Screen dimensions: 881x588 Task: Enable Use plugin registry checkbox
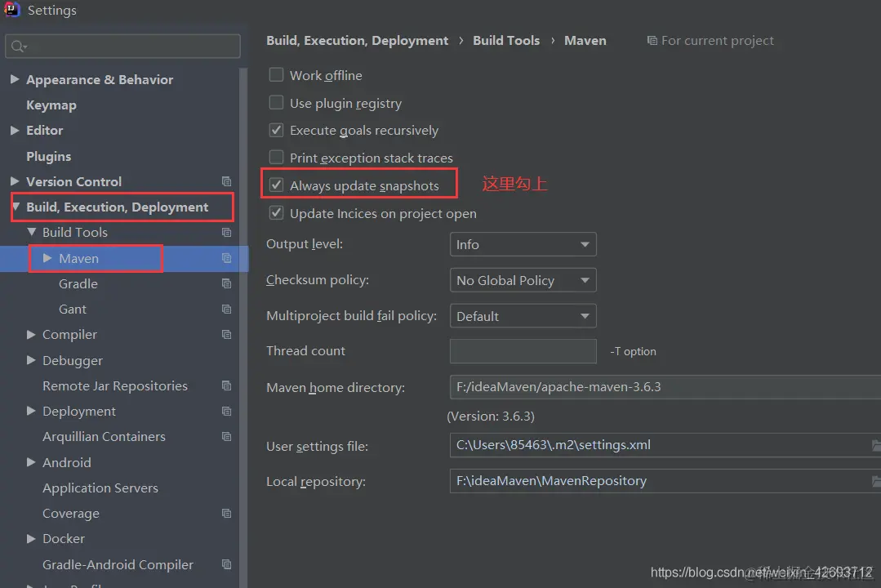276,102
